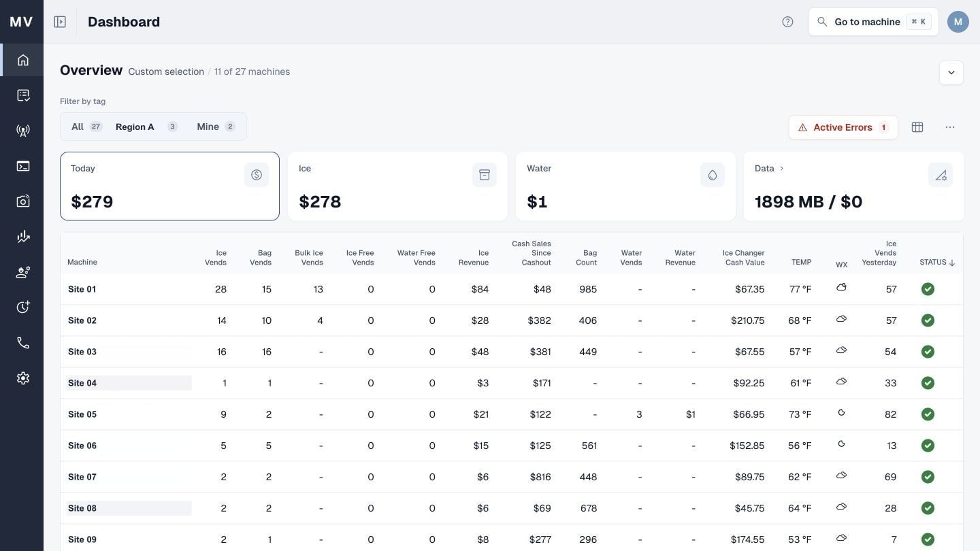
Task: Open the three-dot more options menu
Action: coord(950,127)
